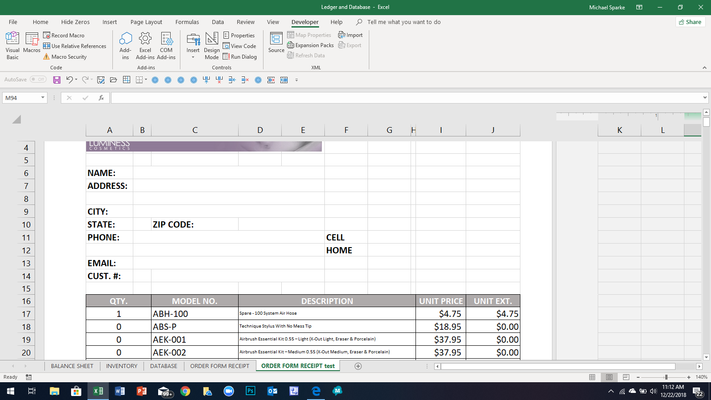
Task: Expand the formula bar
Action: (704, 98)
